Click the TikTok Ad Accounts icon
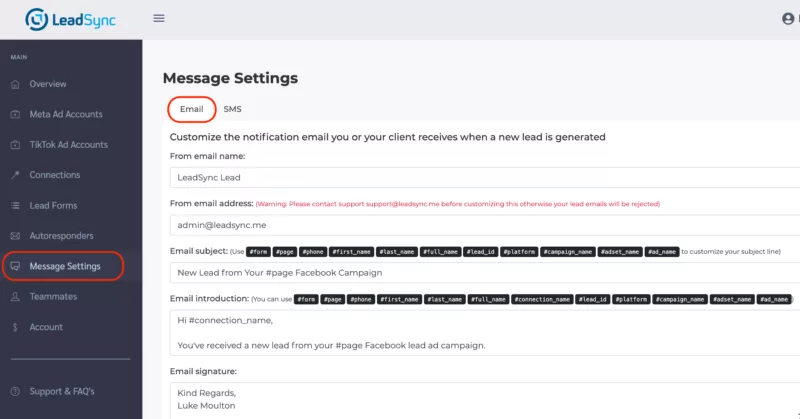 (15, 145)
